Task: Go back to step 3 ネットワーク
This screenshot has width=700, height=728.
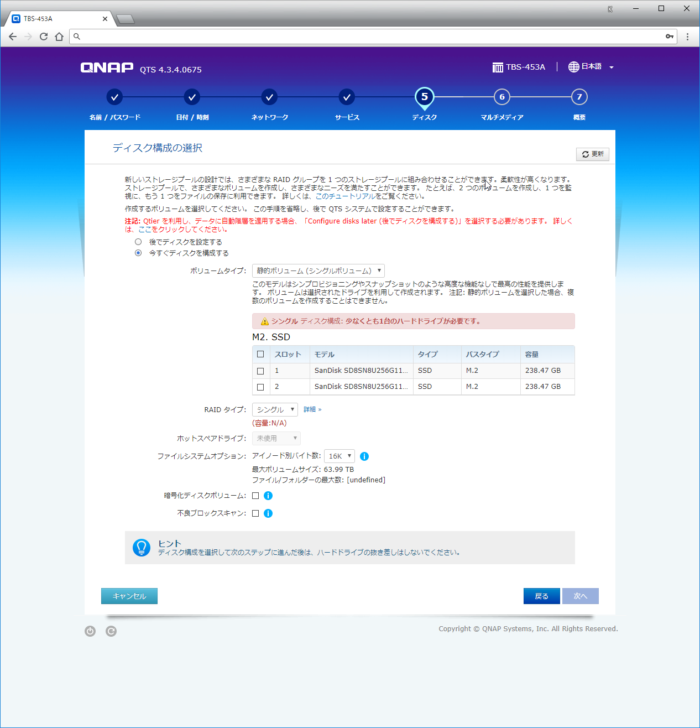Action: (x=269, y=97)
